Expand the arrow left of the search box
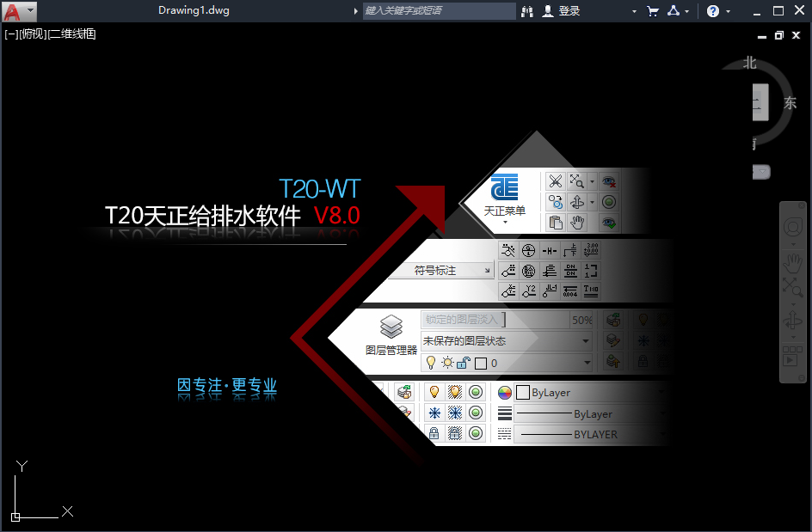Viewport: 812px width, 532px height. [356, 11]
